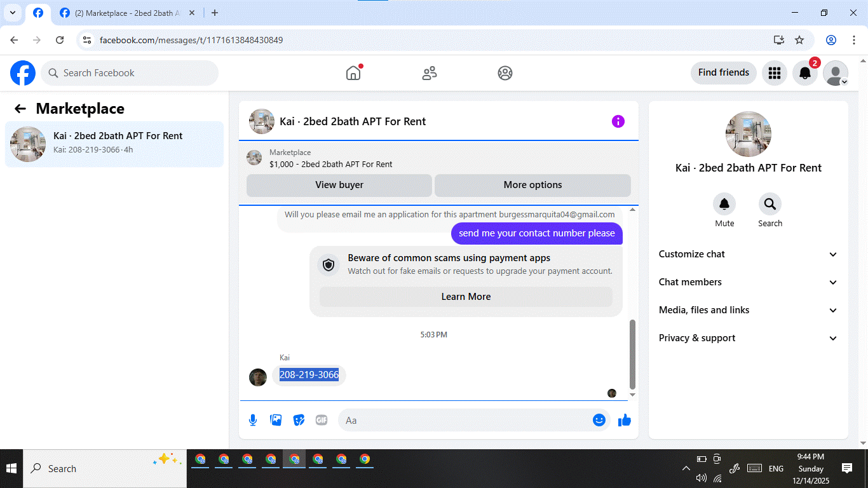Screen dimensions: 868x488
Task: Open volume control in system tray
Action: point(702,478)
